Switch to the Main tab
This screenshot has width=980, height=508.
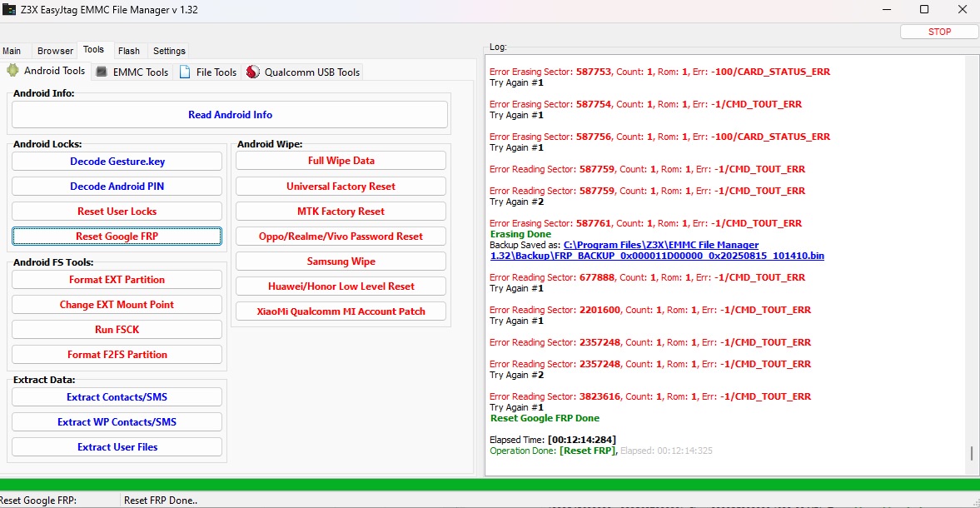coord(12,51)
